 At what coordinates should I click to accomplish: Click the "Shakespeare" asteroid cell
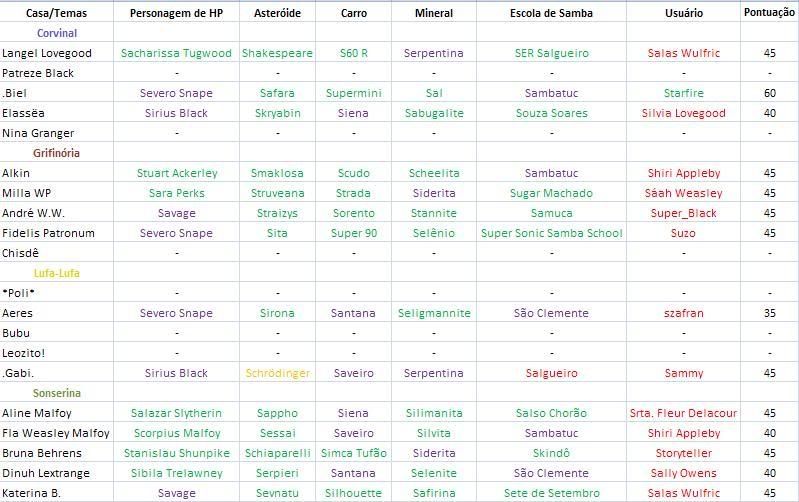[x=277, y=53]
